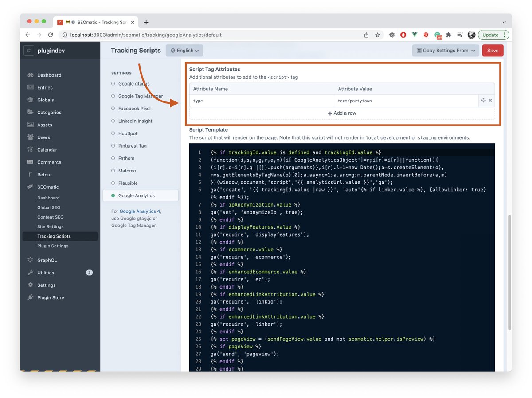
Task: Edit the text/partytown attribute value
Action: click(406, 101)
